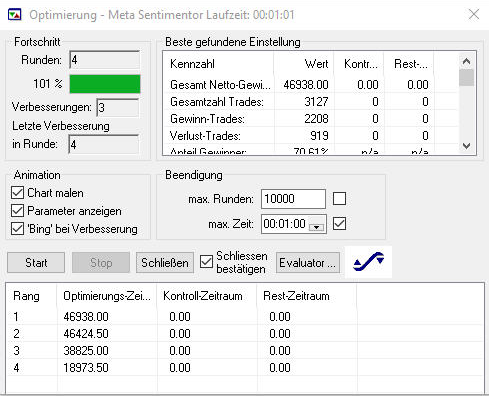Click the Stop button
Image resolution: width=489 pixels, height=396 pixels.
click(101, 263)
